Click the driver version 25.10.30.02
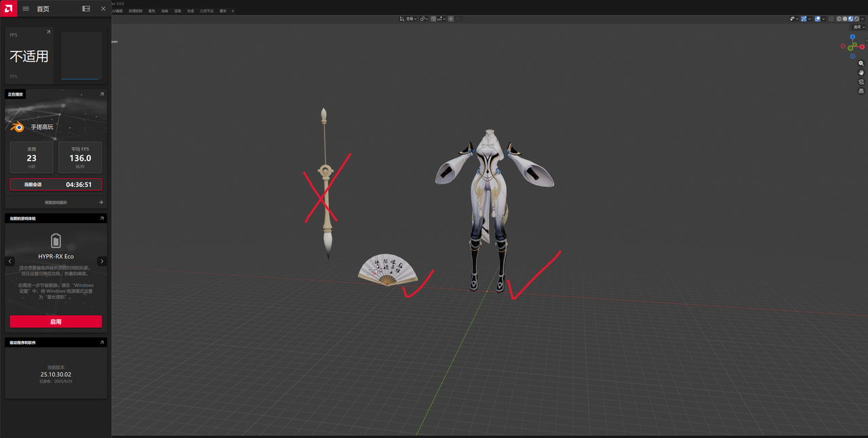This screenshot has width=868, height=438. click(56, 374)
